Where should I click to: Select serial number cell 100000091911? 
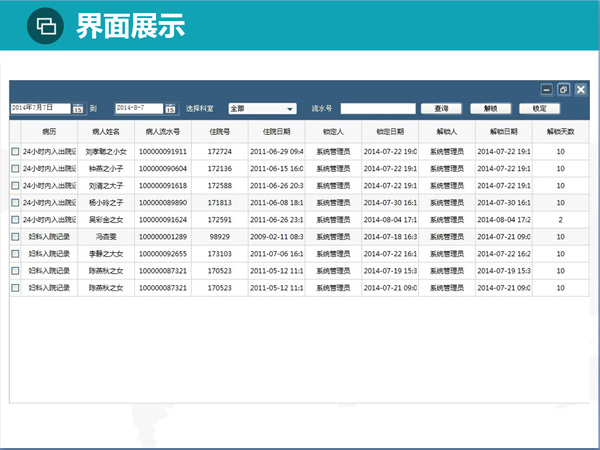click(163, 152)
